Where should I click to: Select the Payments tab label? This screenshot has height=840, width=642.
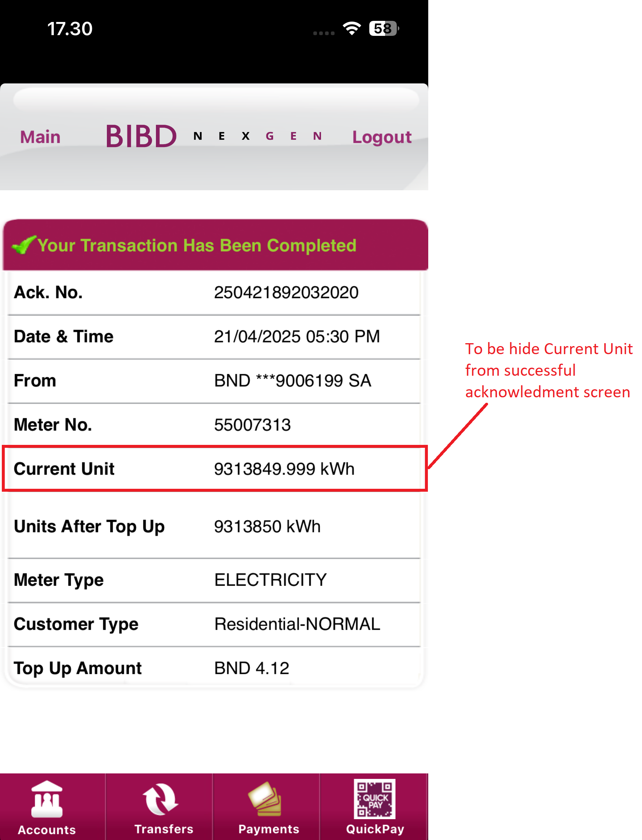click(269, 829)
